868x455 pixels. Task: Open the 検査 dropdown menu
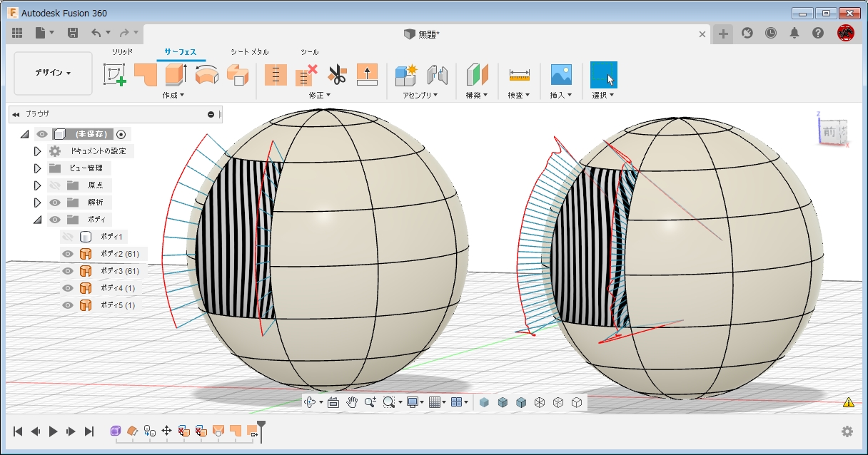pyautogui.click(x=519, y=95)
